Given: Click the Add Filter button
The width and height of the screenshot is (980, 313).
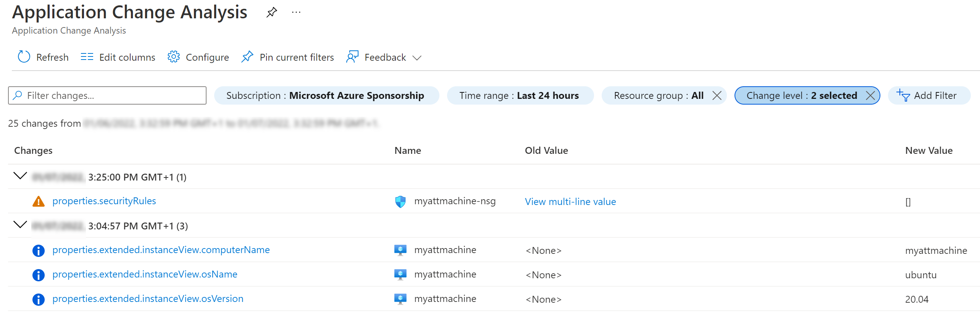Looking at the screenshot, I should (929, 95).
